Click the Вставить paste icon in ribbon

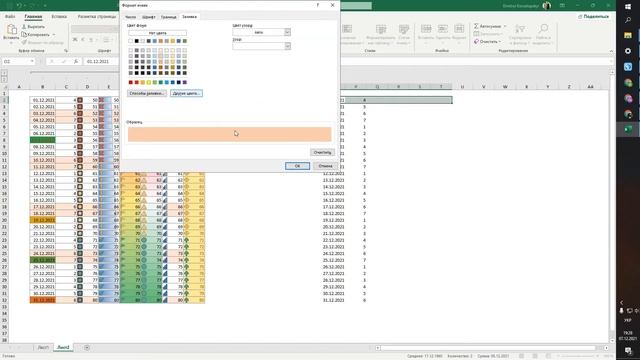tap(11, 29)
